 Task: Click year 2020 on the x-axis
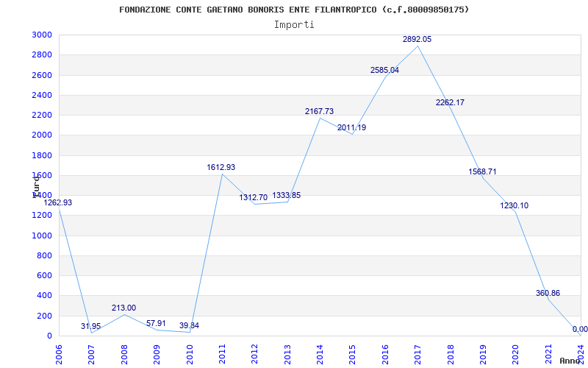(x=516, y=354)
